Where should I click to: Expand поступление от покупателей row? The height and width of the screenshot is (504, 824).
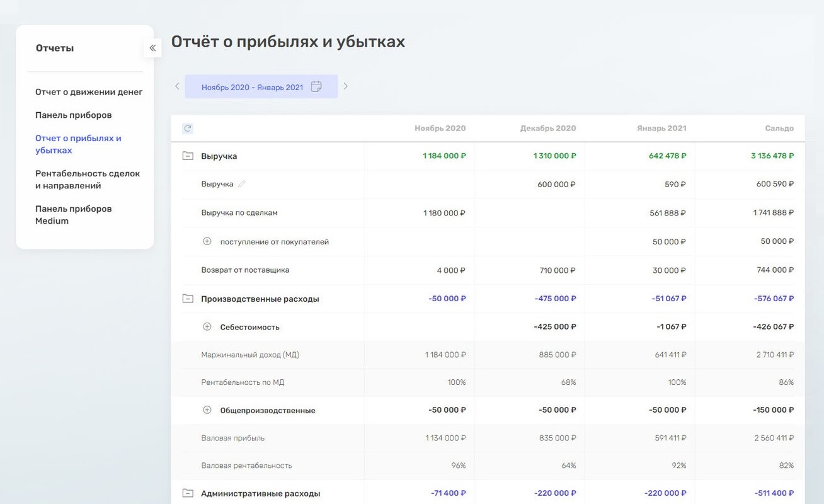[x=207, y=241]
